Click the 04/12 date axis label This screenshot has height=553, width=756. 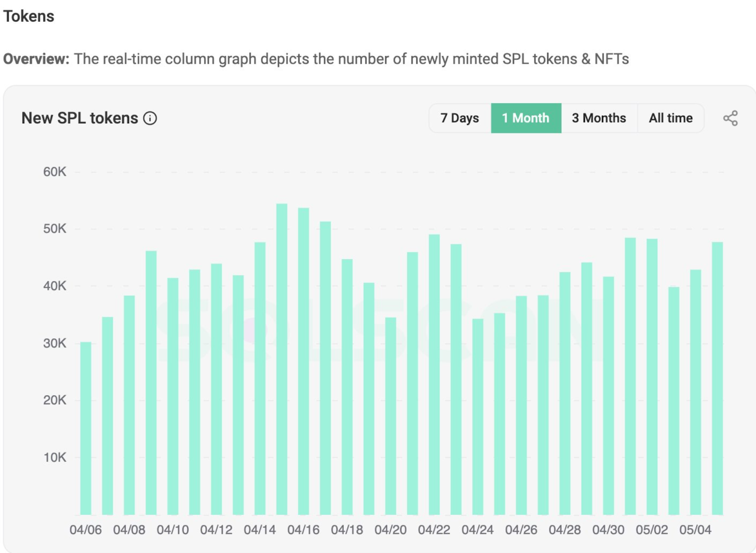(x=216, y=530)
